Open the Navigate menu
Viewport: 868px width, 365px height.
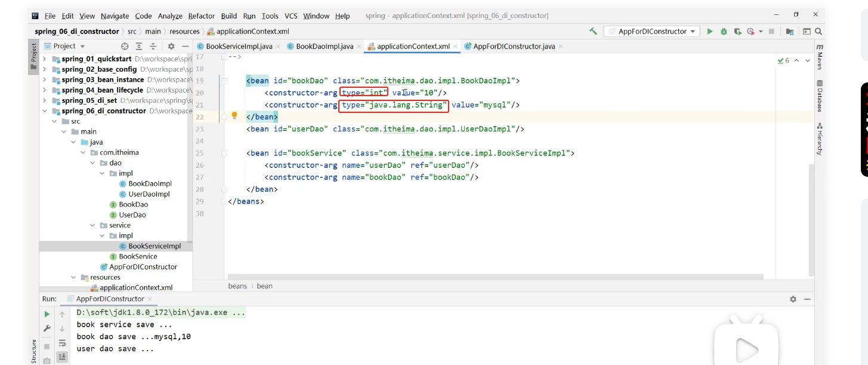coord(115,16)
